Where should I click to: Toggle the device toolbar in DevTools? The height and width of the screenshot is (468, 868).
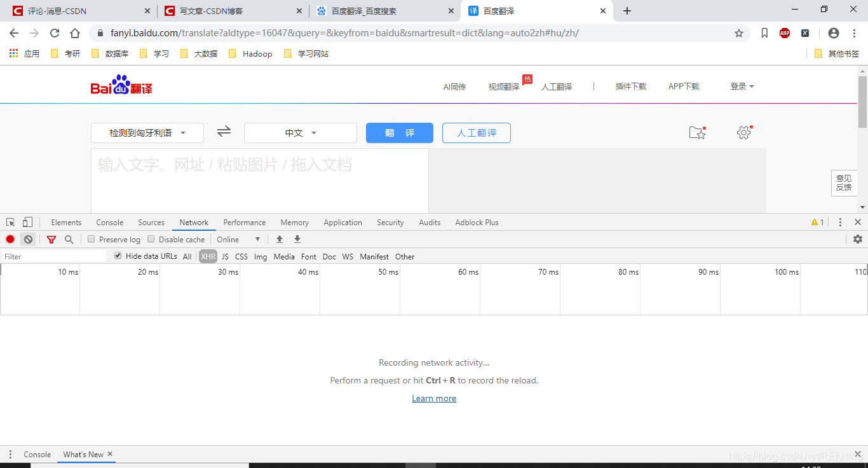point(27,222)
